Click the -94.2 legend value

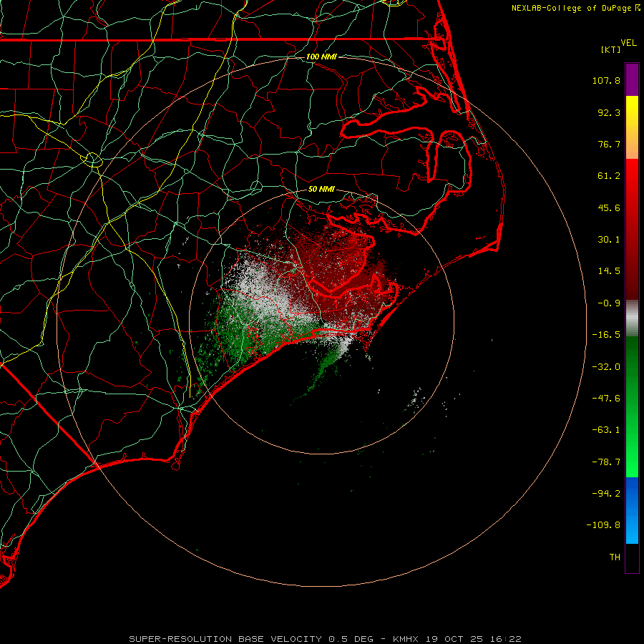(606, 493)
